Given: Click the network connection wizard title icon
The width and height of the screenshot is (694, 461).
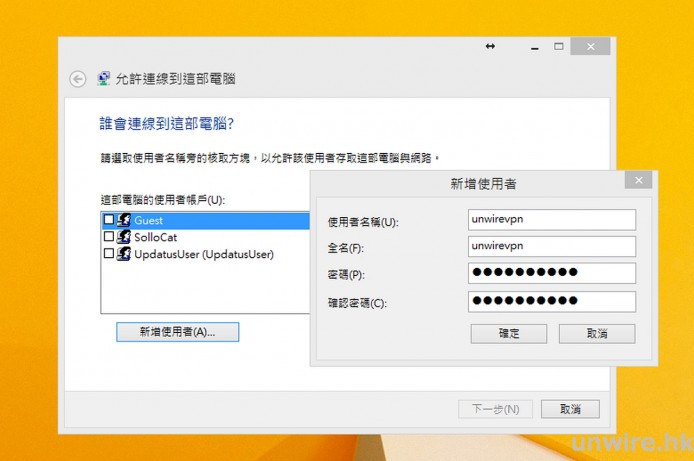Looking at the screenshot, I should tap(104, 79).
